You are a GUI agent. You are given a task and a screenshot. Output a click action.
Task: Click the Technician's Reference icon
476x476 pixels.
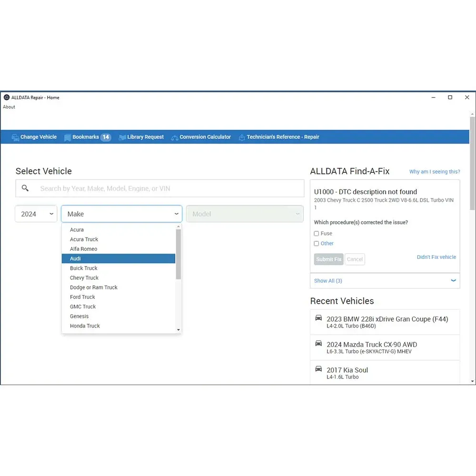tap(242, 137)
